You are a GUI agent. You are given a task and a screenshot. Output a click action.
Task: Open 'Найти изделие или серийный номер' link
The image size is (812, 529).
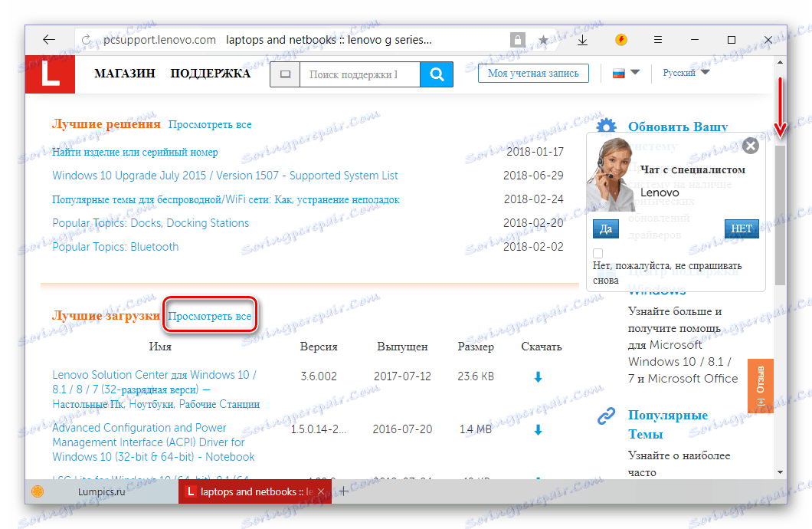[x=135, y=153]
